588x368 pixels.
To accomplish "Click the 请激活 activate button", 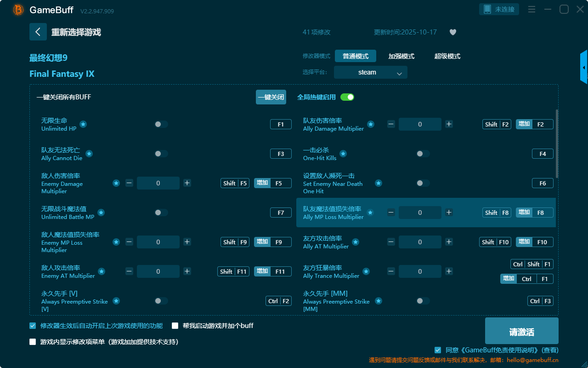I will click(x=521, y=331).
